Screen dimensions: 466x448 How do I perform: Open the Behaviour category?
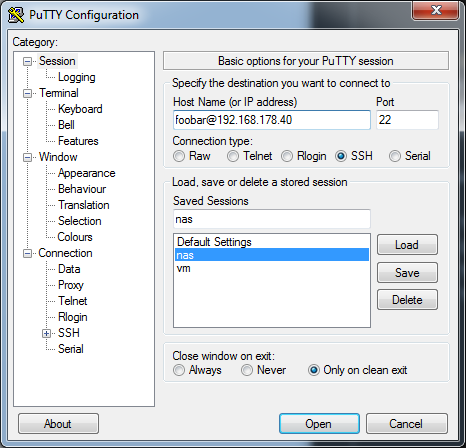[82, 189]
